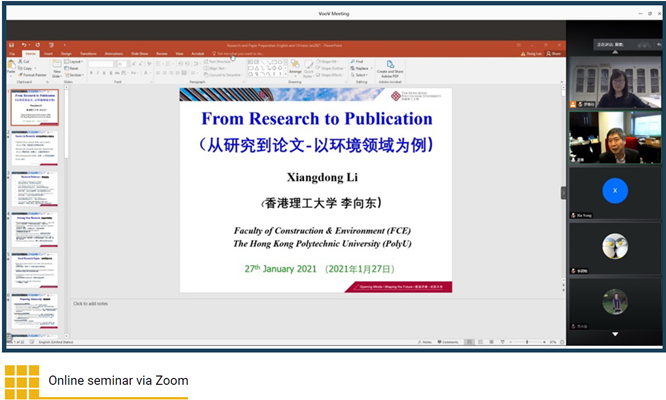Open the font name combo box
This screenshot has height=400, width=666.
(x=102, y=62)
